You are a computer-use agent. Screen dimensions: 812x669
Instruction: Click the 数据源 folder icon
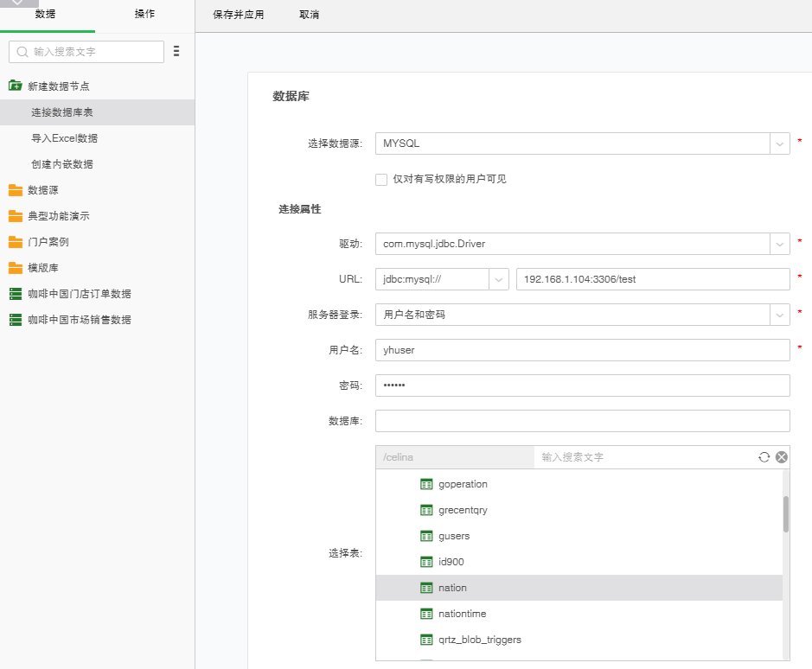pos(15,190)
